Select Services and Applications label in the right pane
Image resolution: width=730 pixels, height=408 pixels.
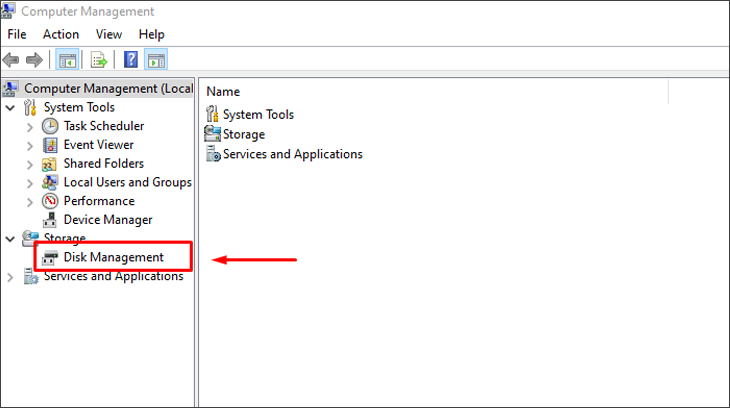pyautogui.click(x=293, y=154)
